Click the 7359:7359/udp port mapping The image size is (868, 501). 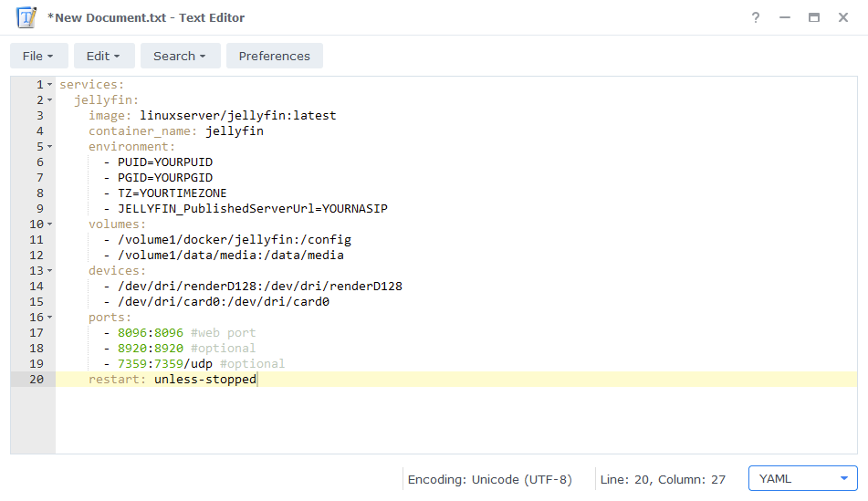click(165, 364)
